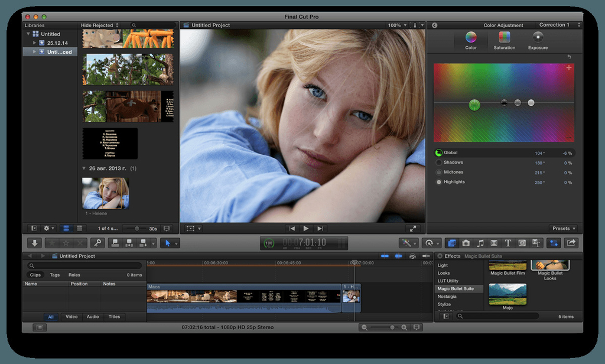Screen dimensions: 605x364
Task: Open the Music and Sound browser
Action: [480, 243]
